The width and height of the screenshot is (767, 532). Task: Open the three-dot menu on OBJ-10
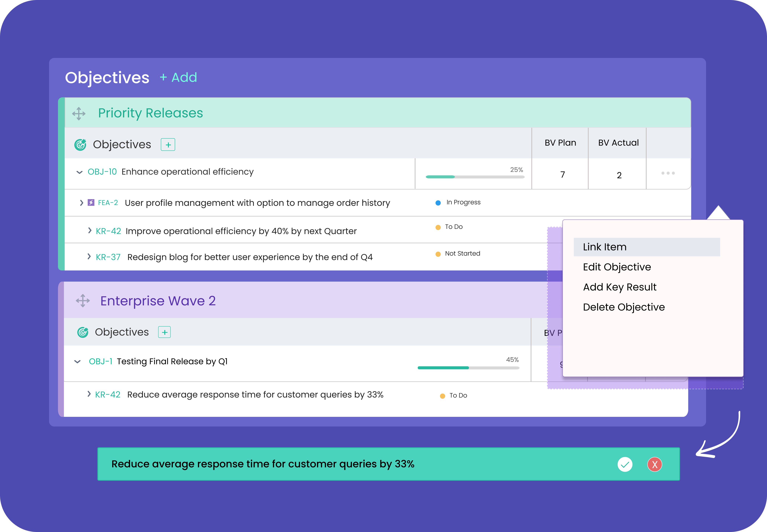click(x=668, y=173)
